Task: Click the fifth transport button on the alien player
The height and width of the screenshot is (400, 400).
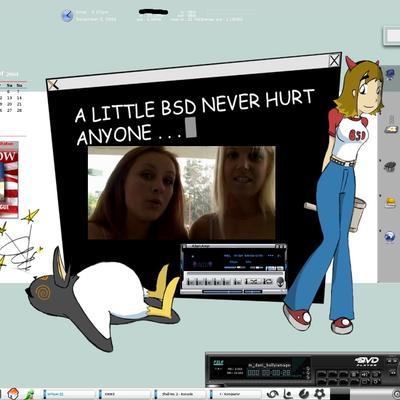Action: click(227, 282)
